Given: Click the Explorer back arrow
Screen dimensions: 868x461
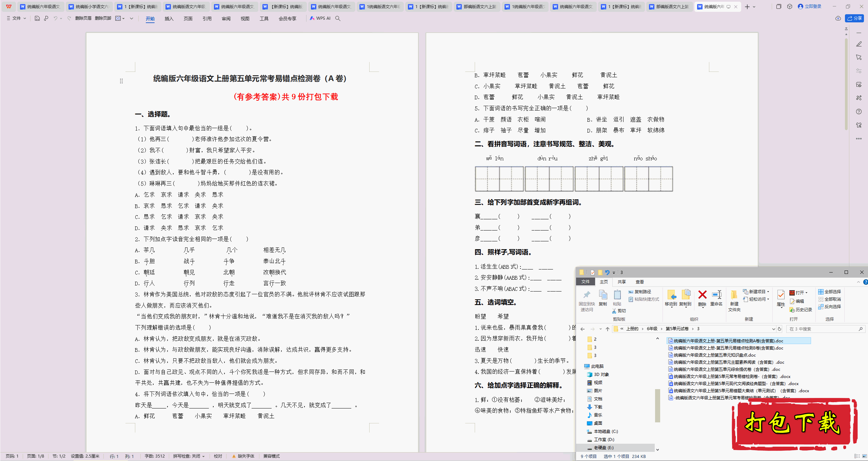Looking at the screenshot, I should coord(583,329).
